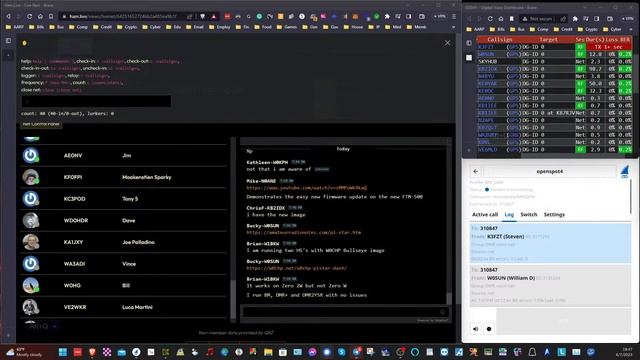Select station AE0NV Jim's power avatar

tap(31, 156)
